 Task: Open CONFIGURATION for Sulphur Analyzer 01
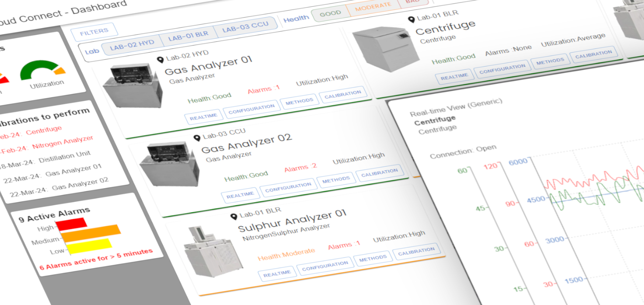click(x=325, y=266)
